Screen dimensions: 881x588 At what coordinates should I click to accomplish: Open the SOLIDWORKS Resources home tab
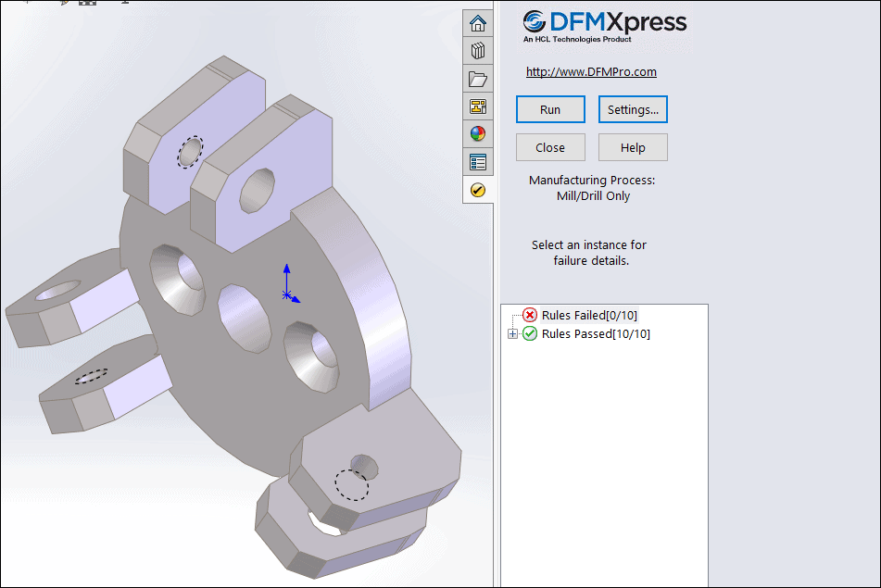[x=478, y=23]
